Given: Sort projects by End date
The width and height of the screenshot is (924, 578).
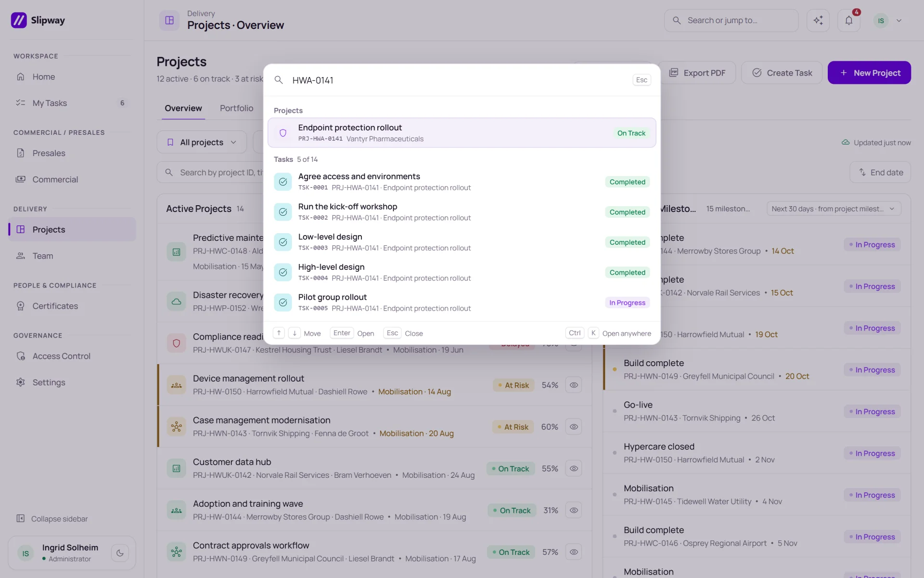Looking at the screenshot, I should point(880,172).
